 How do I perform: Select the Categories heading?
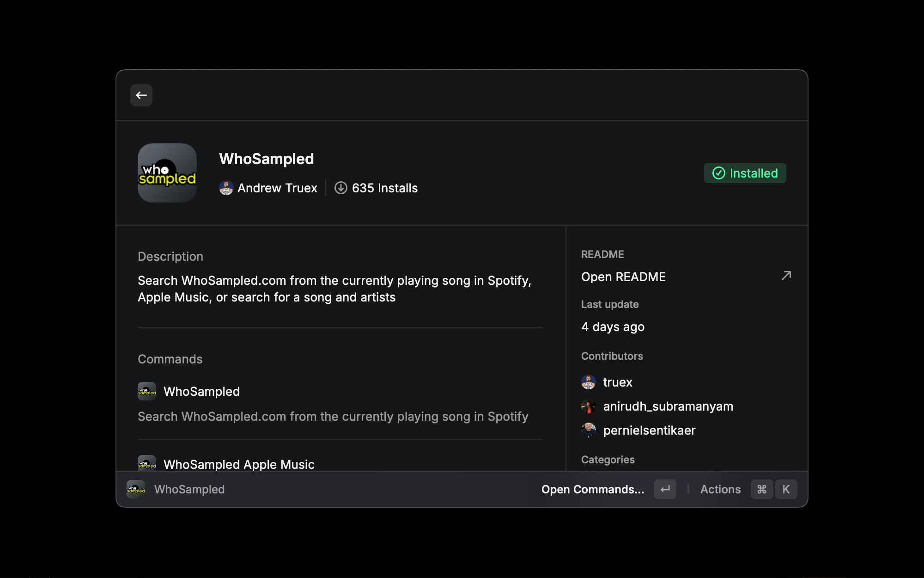coord(608,460)
